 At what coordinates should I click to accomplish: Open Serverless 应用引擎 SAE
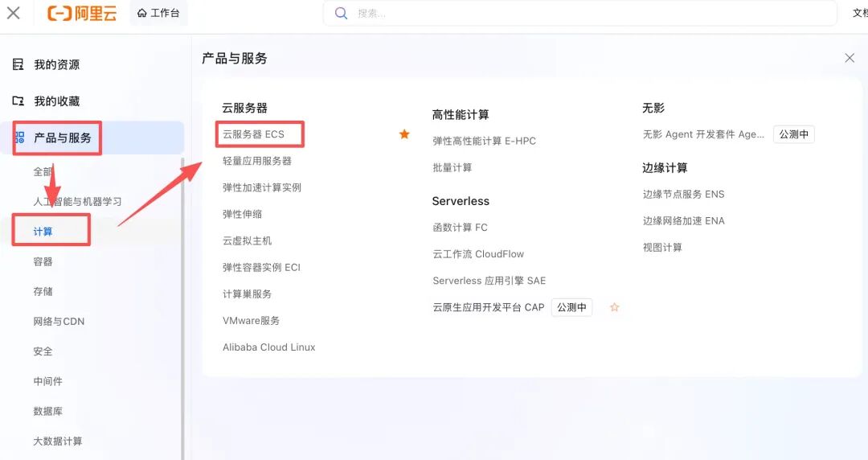pyautogui.click(x=489, y=281)
